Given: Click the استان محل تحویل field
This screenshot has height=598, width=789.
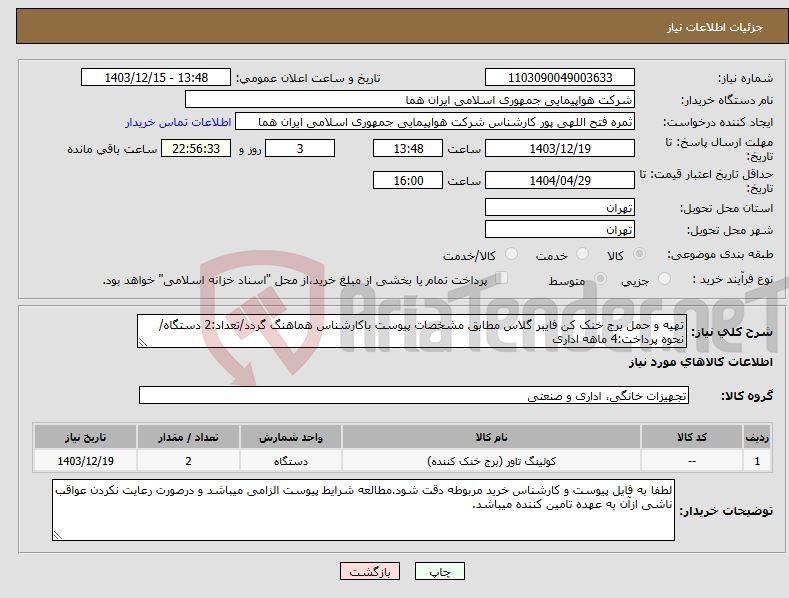Looking at the screenshot, I should 560,207.
